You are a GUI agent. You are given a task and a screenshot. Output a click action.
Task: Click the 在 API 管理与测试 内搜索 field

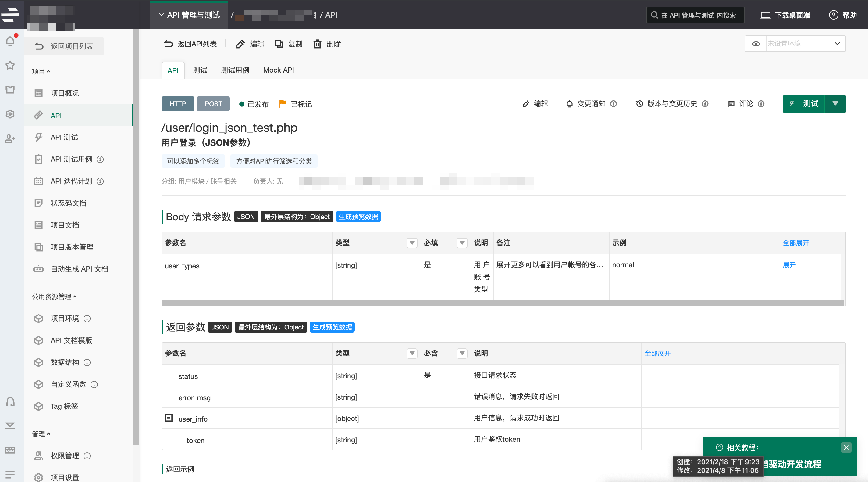coord(695,15)
